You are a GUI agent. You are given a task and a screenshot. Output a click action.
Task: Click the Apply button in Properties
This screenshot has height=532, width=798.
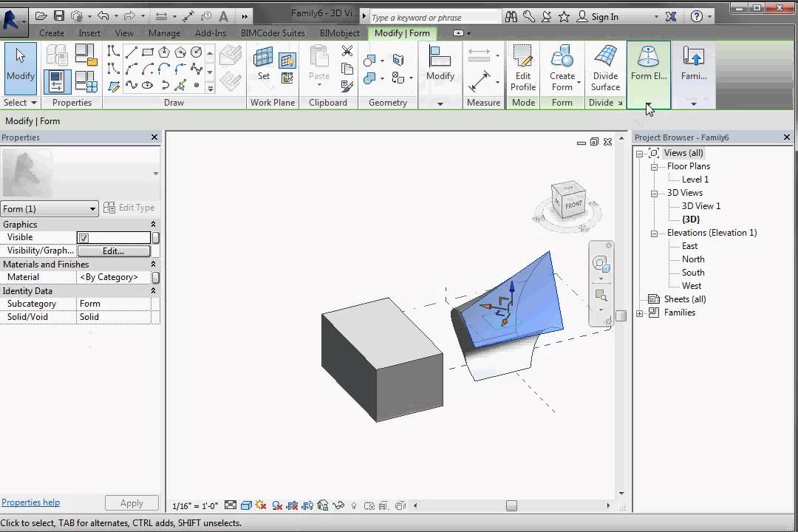pyautogui.click(x=132, y=503)
